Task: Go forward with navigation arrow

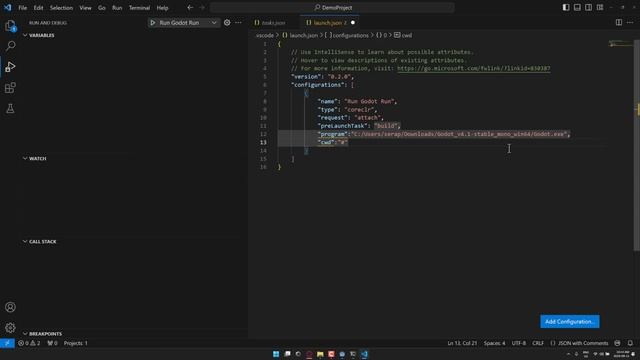Action: click(202, 7)
